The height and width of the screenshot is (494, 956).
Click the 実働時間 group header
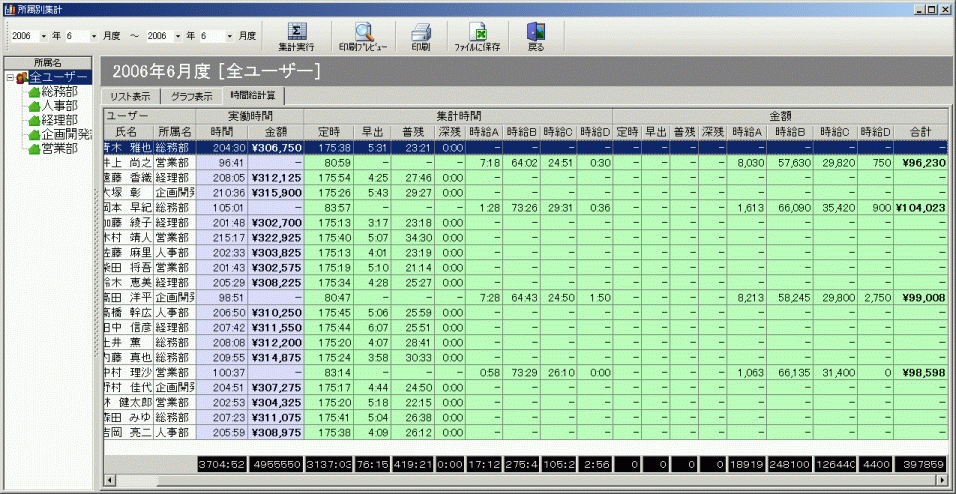point(250,116)
